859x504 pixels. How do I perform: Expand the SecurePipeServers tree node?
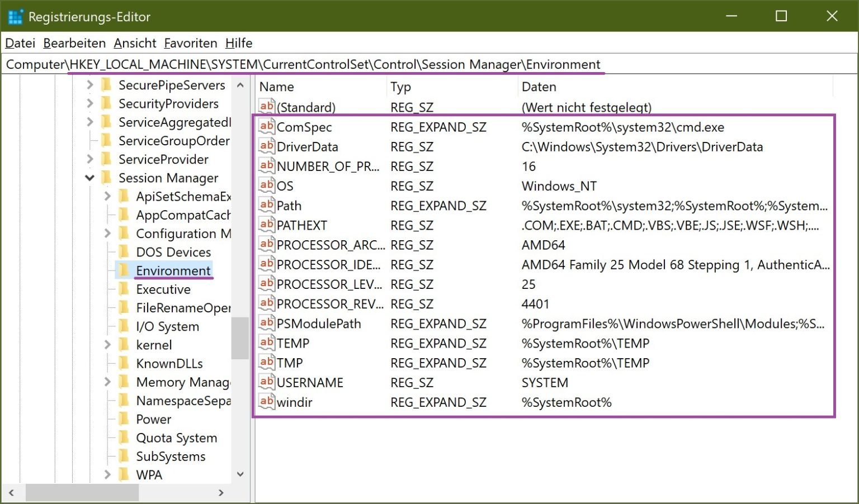coord(89,85)
